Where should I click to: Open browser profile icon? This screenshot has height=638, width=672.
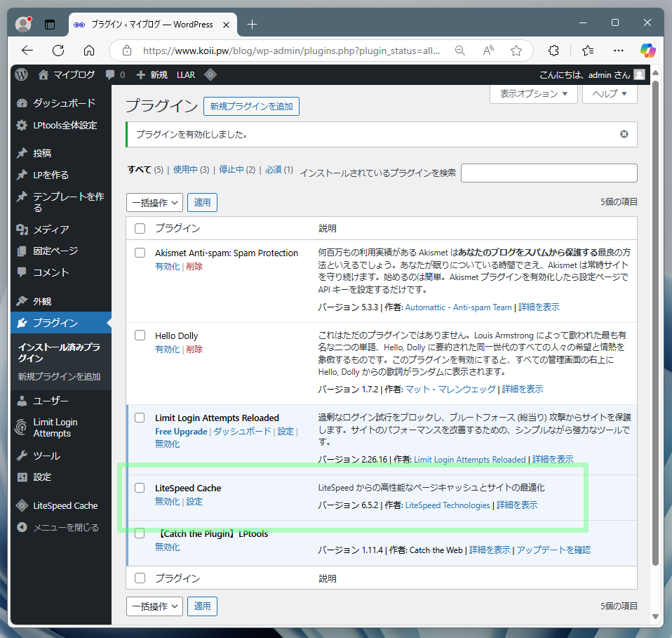(24, 24)
